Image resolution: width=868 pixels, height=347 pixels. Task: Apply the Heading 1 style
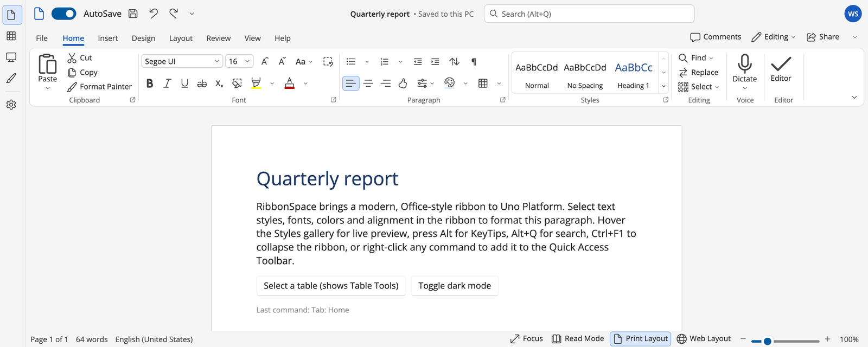[x=633, y=75]
